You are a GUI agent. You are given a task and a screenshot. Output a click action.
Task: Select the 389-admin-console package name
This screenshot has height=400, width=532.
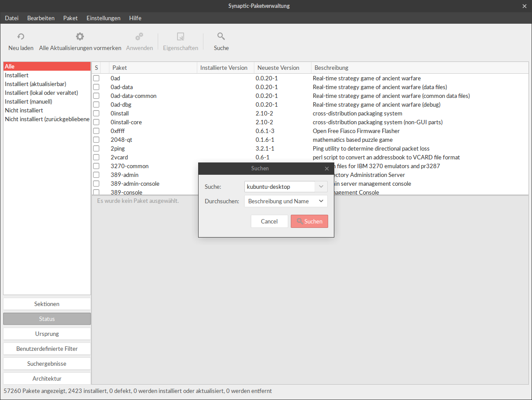135,184
